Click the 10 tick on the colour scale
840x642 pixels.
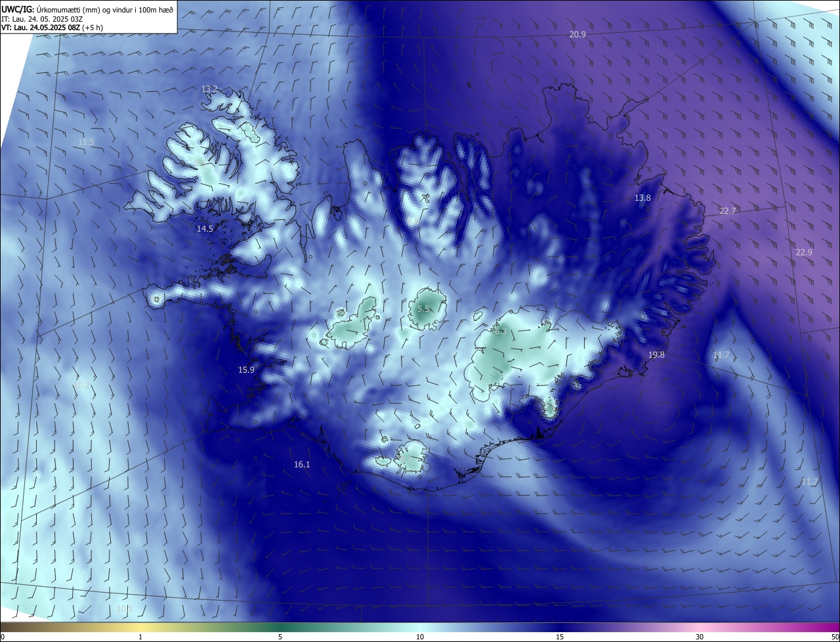point(420,637)
